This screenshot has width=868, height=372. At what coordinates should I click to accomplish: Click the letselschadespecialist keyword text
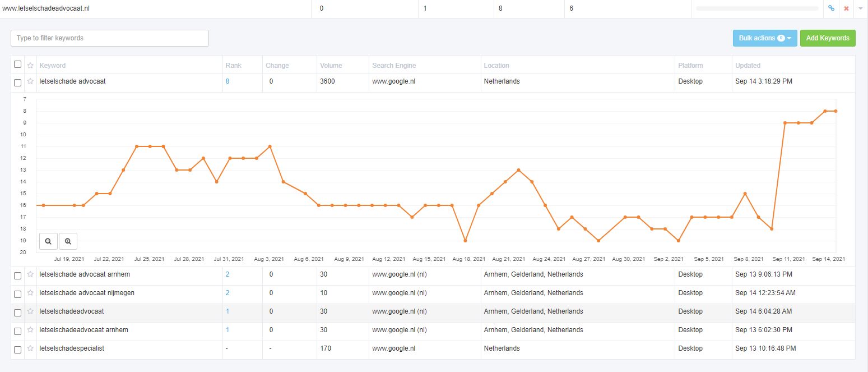coord(72,348)
